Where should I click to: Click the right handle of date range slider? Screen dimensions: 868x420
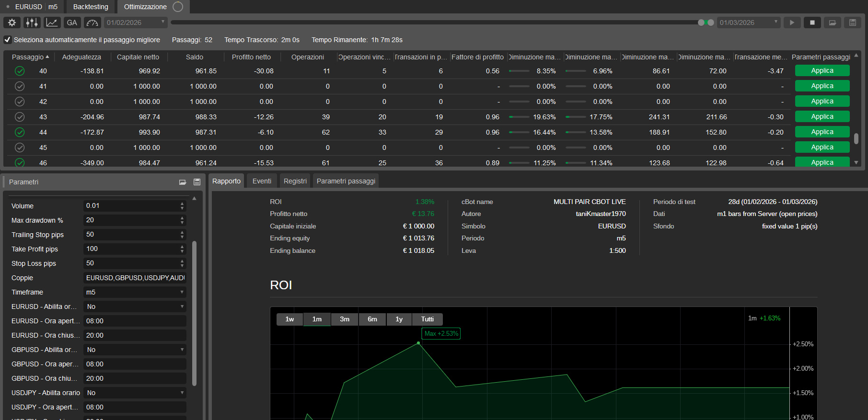[711, 23]
